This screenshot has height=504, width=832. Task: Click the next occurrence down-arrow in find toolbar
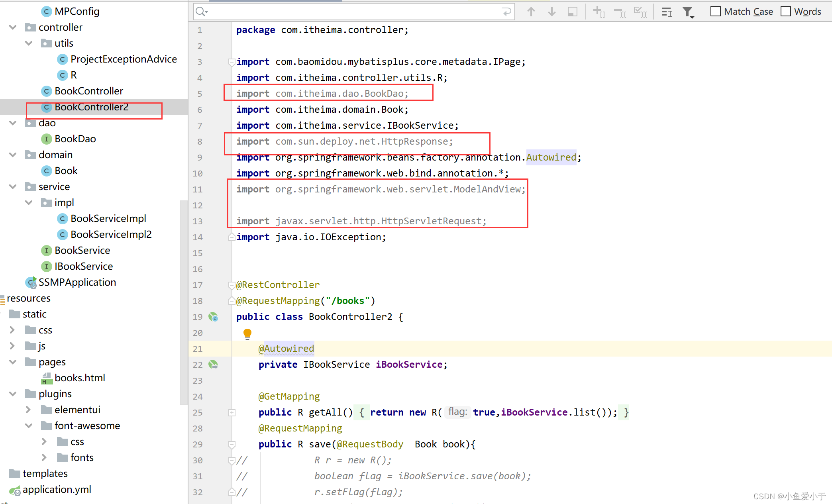click(x=552, y=12)
